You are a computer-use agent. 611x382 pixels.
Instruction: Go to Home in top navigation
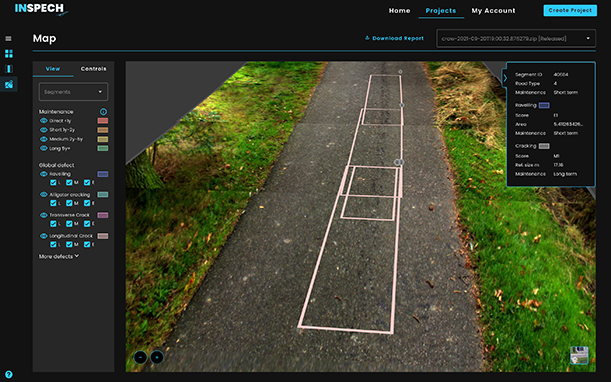[x=399, y=11]
